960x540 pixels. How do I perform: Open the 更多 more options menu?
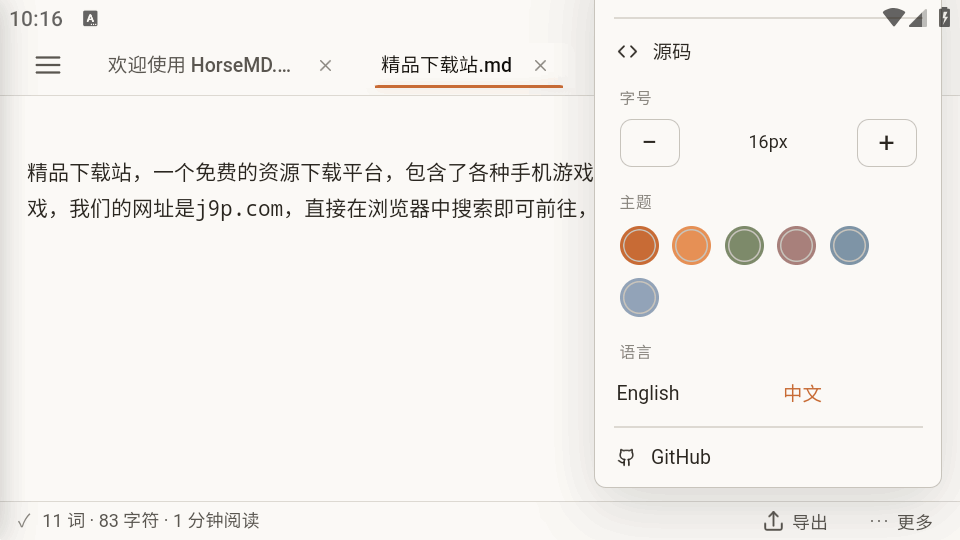tap(901, 522)
